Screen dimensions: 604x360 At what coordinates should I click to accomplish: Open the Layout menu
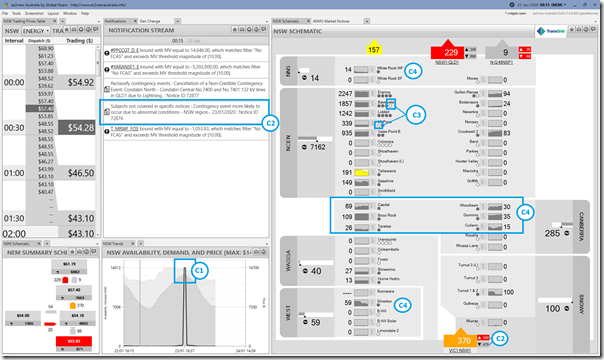[53, 13]
